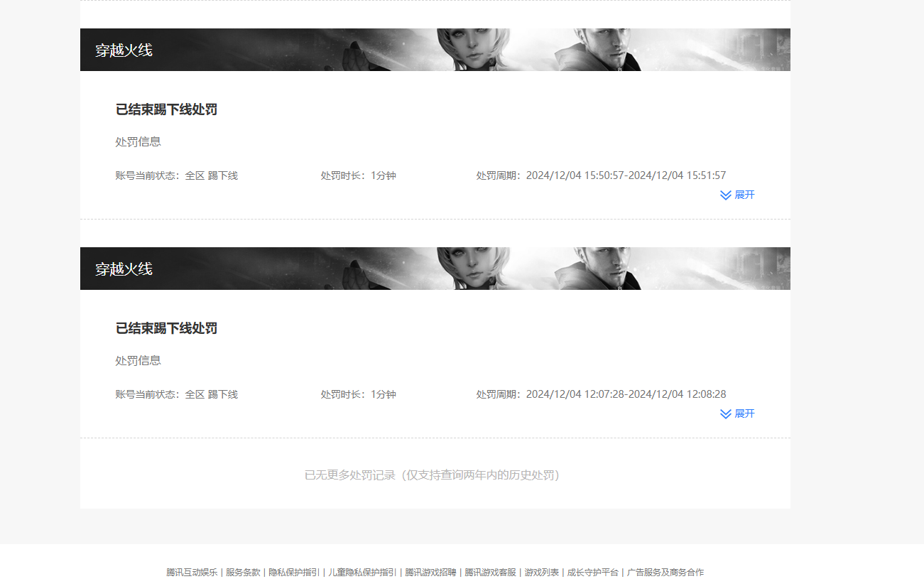Open 腾讯游戏客服 footer link

pyautogui.click(x=490, y=572)
